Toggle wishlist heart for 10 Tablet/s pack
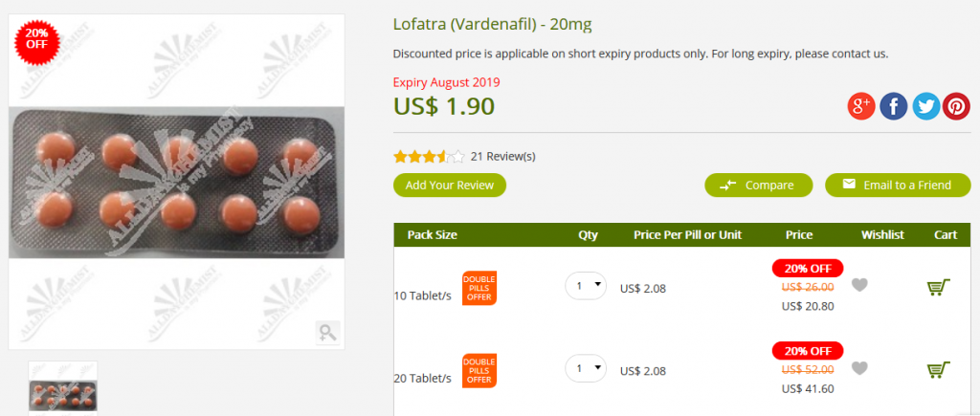980x416 pixels. [860, 285]
